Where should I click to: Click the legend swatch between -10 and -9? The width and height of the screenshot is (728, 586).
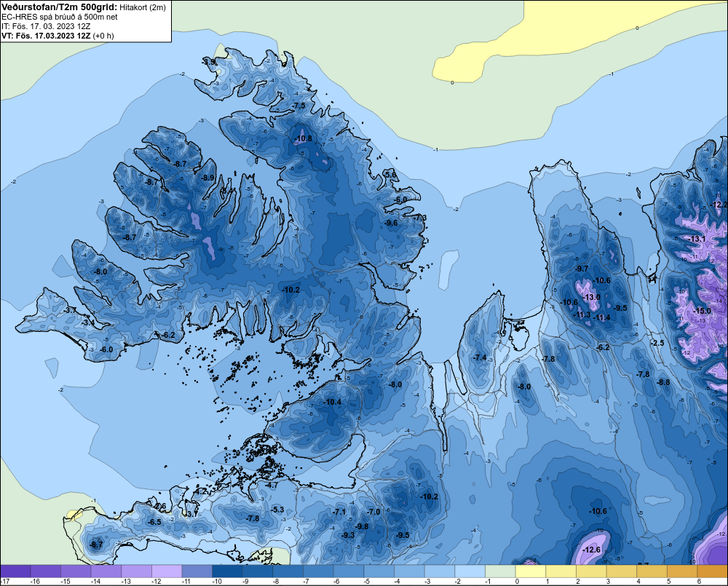tap(227, 571)
